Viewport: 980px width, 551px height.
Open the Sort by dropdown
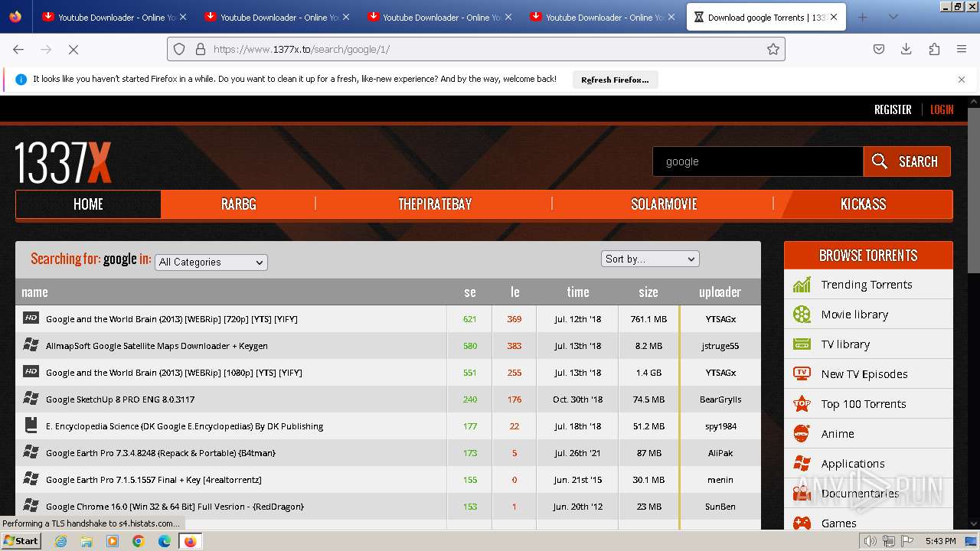[650, 259]
